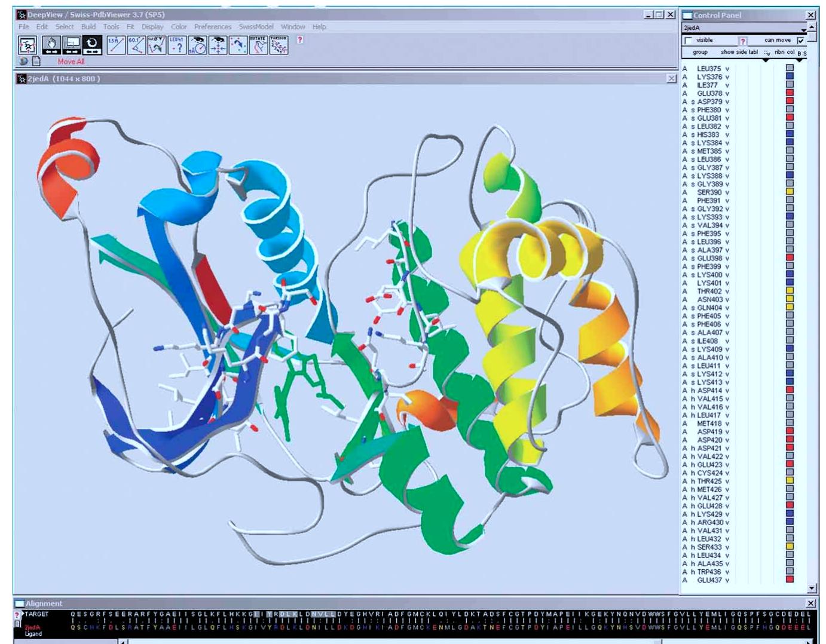Click the 'side' column header
Image resolution: width=826 pixels, height=644 pixels.
click(x=742, y=52)
